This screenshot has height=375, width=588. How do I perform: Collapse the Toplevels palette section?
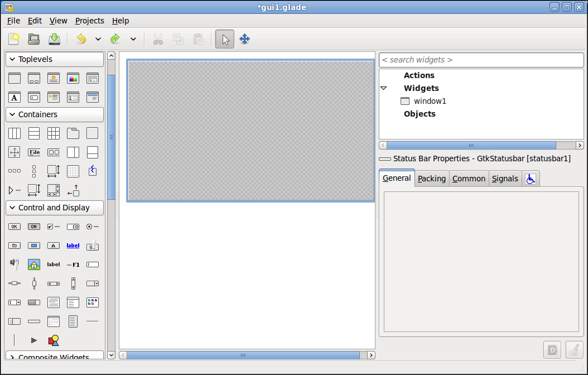pyautogui.click(x=55, y=59)
